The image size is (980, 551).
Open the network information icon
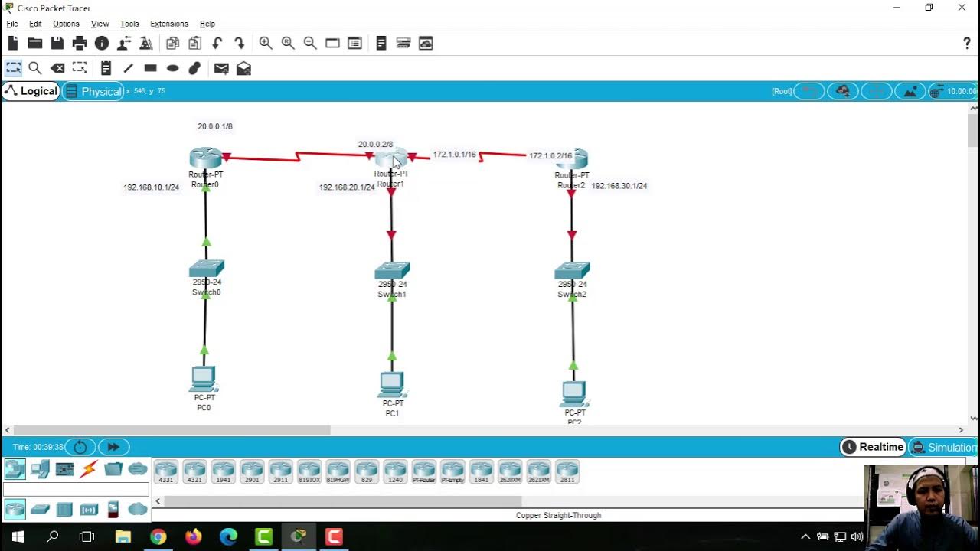coord(102,44)
